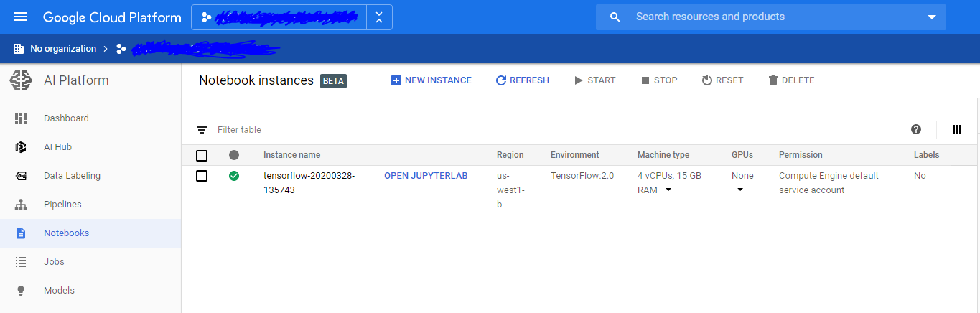
Task: Click the Pipelines hierarchy icon
Action: point(21,205)
